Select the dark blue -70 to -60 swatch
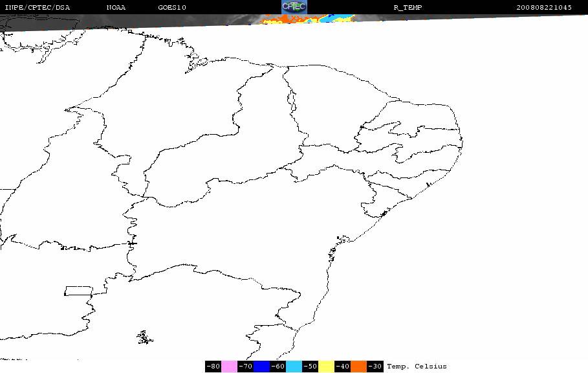Screen dimensions: 588x373 pos(262,367)
